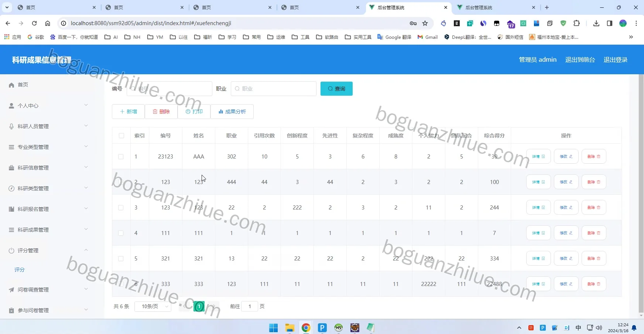The image size is (644, 334).
Task: Check the checkbox for row 321
Action: point(121,259)
